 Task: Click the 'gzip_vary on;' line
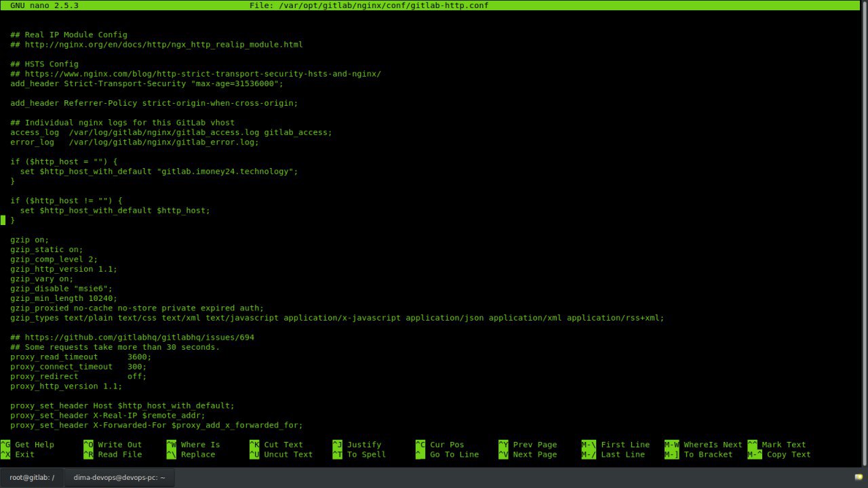click(x=42, y=279)
